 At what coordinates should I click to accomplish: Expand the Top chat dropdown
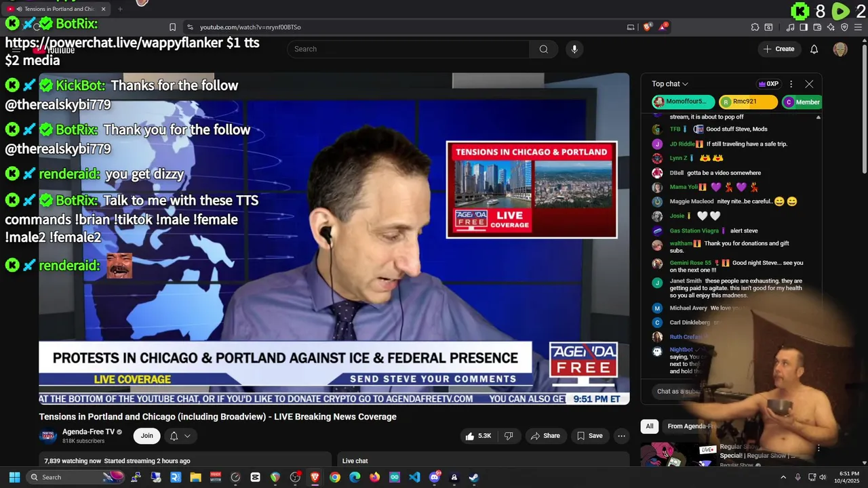(670, 84)
